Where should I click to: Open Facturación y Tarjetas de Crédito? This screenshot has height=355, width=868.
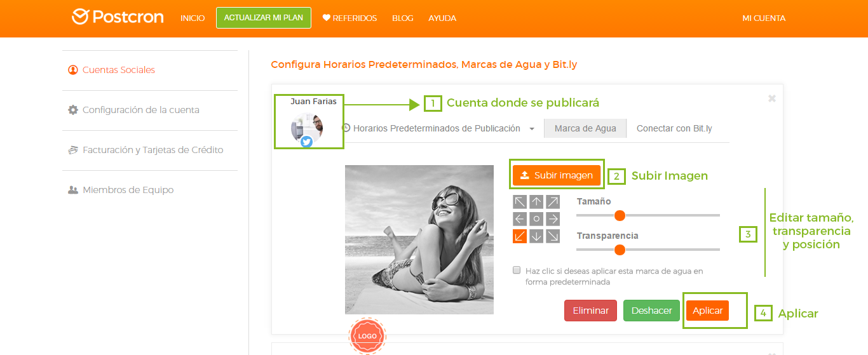click(x=153, y=150)
